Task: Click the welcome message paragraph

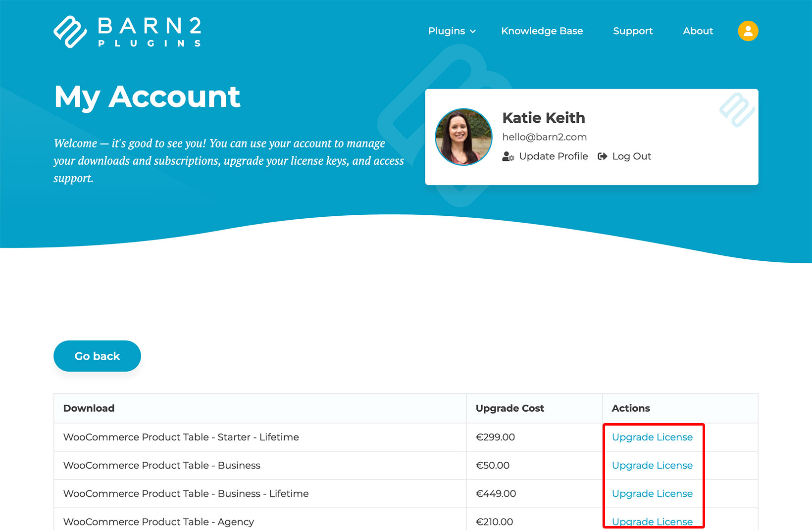Action: click(x=229, y=161)
